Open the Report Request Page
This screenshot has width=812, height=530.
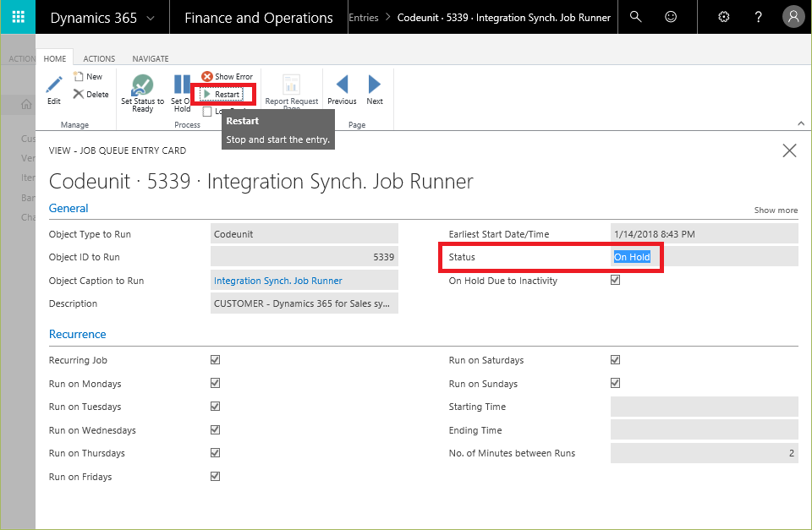pos(292,91)
